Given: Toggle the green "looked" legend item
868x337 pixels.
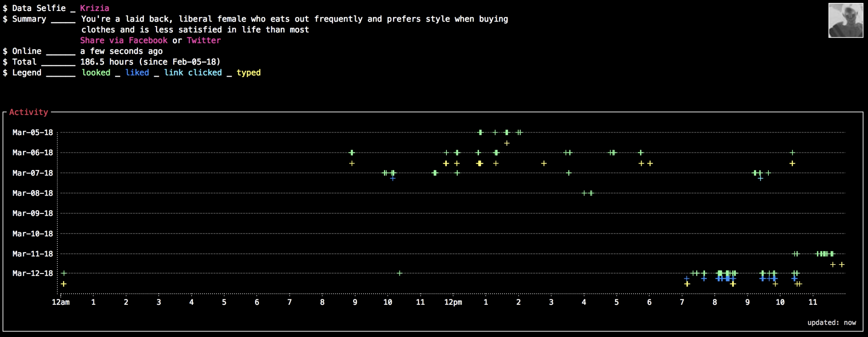Looking at the screenshot, I should tap(96, 73).
